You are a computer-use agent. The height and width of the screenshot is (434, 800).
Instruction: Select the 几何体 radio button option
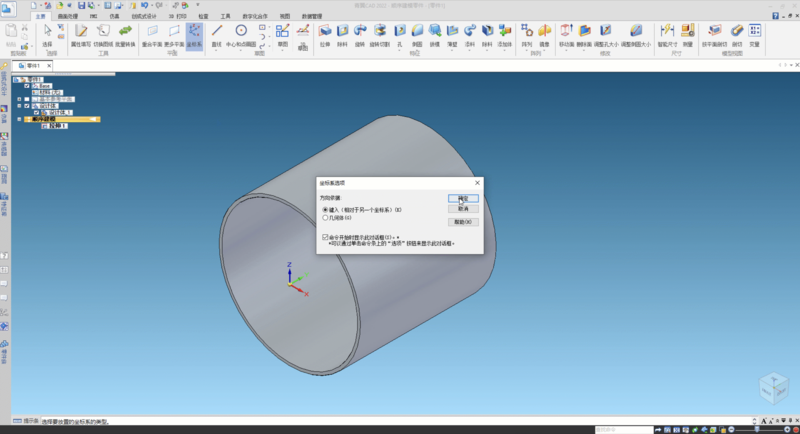pyautogui.click(x=325, y=217)
